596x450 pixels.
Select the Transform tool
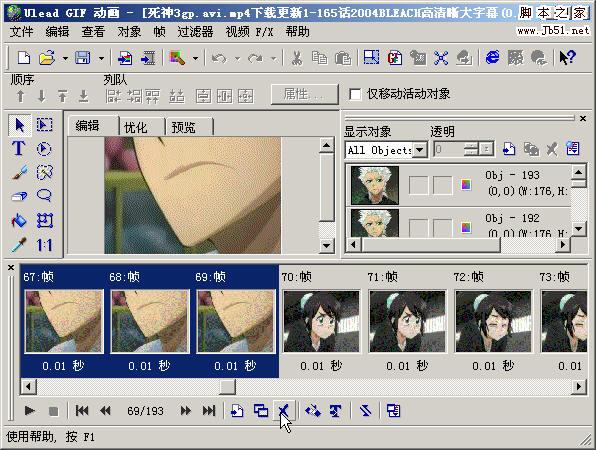pyautogui.click(x=44, y=220)
